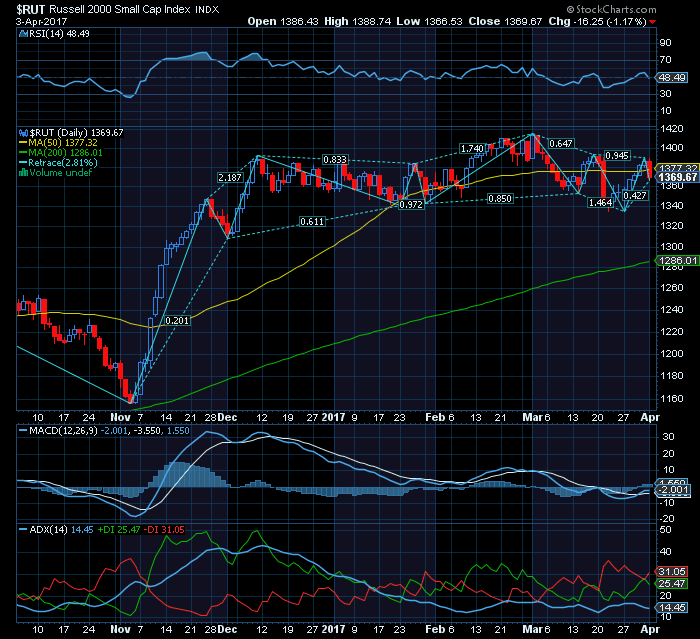Click the volume bars icon beside Volume undef

pyautogui.click(x=24, y=173)
